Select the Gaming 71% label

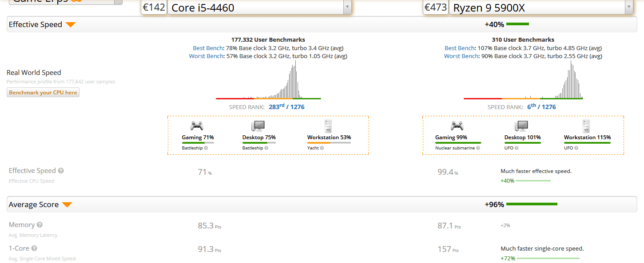(x=198, y=137)
